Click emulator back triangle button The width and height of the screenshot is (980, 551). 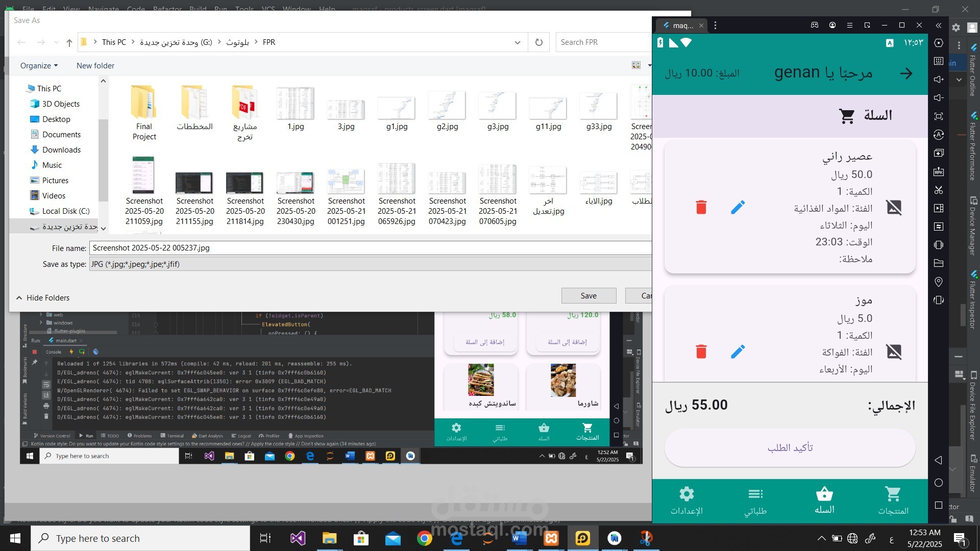pyautogui.click(x=938, y=460)
